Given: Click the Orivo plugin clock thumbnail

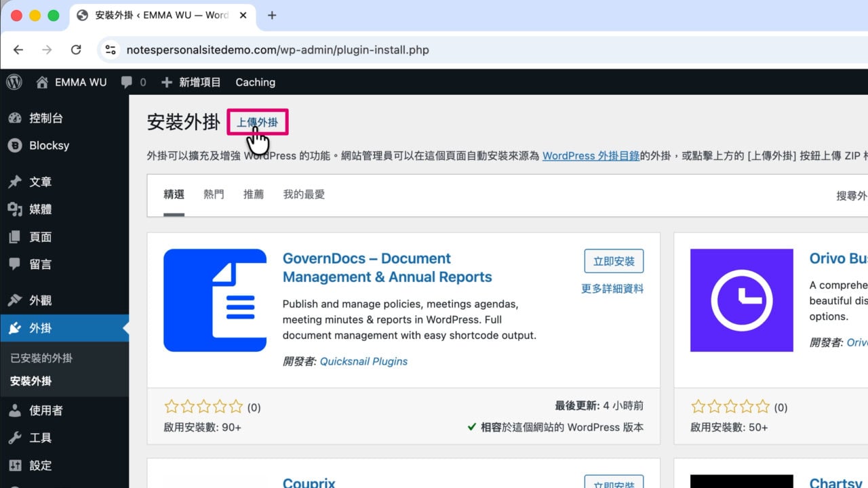Looking at the screenshot, I should coord(742,300).
